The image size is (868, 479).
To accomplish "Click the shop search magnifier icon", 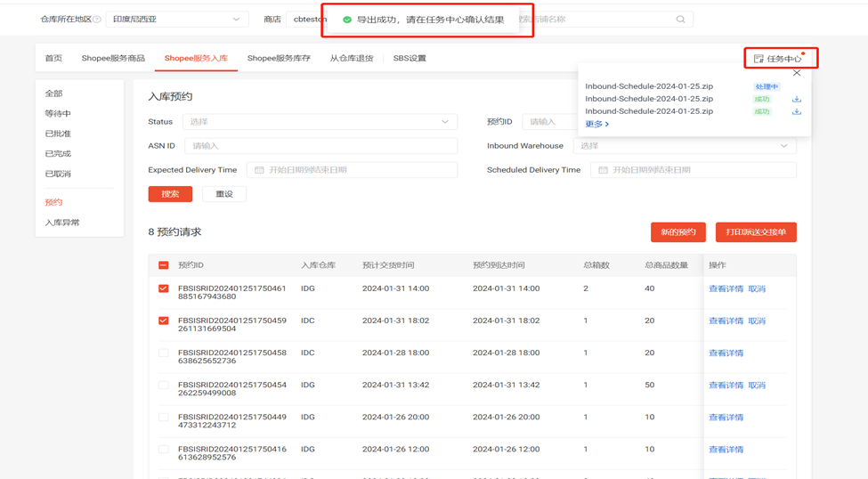I will click(680, 19).
